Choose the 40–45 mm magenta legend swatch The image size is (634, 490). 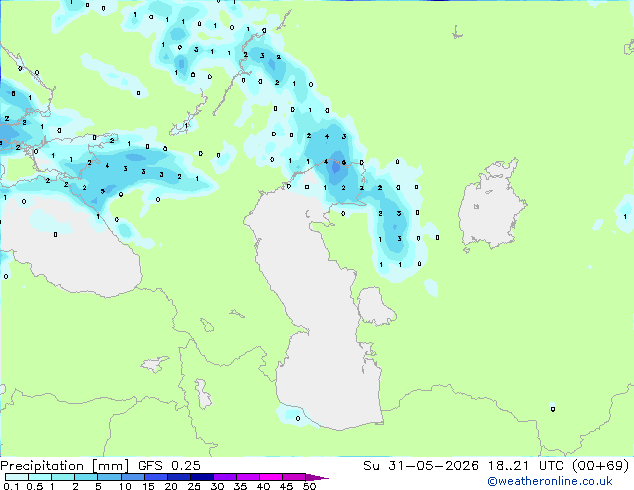click(x=271, y=477)
